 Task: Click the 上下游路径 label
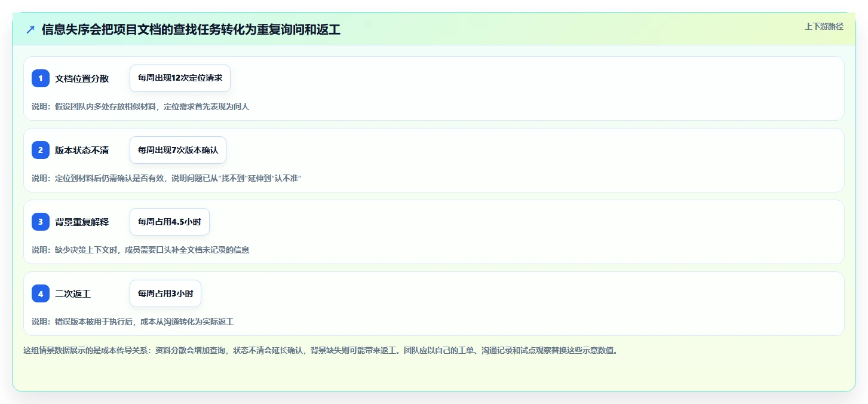[x=824, y=26]
